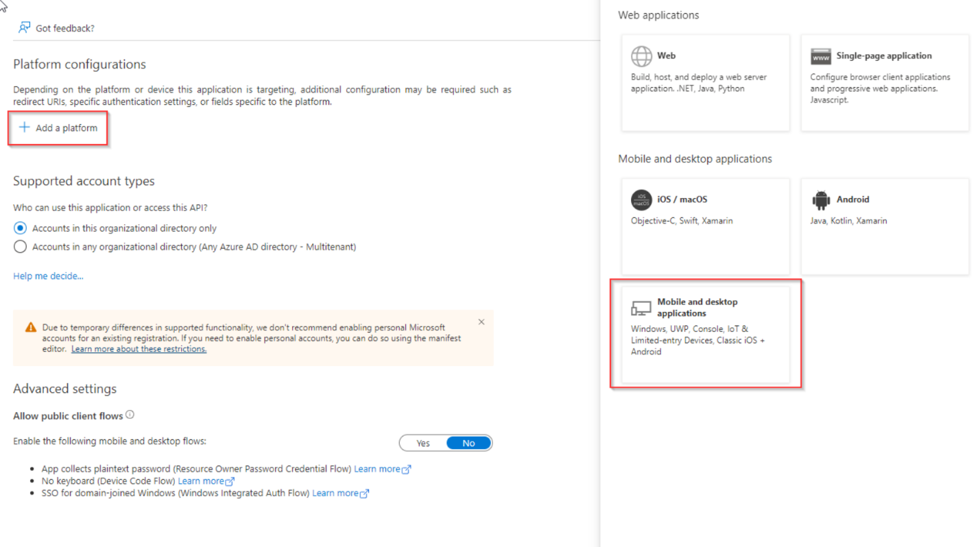Screen dimensions: 980x547
Task: Click the Android robot icon
Action: click(820, 199)
